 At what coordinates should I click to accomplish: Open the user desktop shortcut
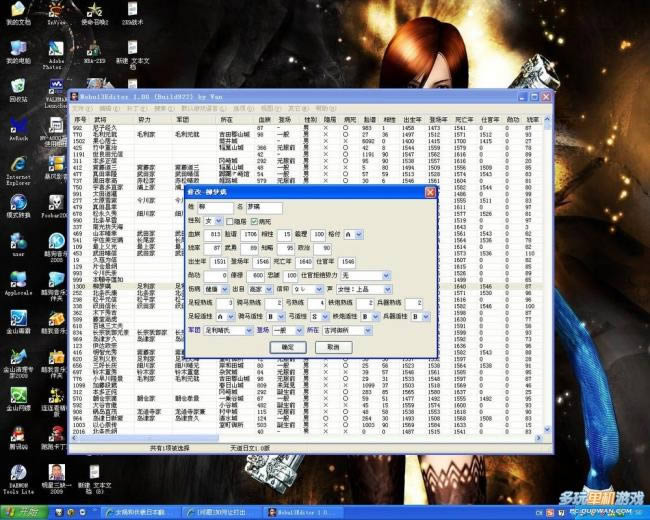pyautogui.click(x=18, y=245)
